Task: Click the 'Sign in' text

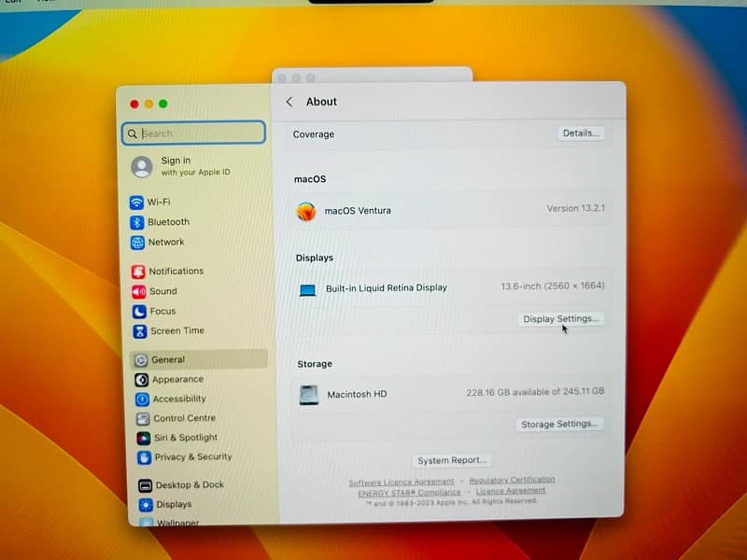Action: (176, 161)
